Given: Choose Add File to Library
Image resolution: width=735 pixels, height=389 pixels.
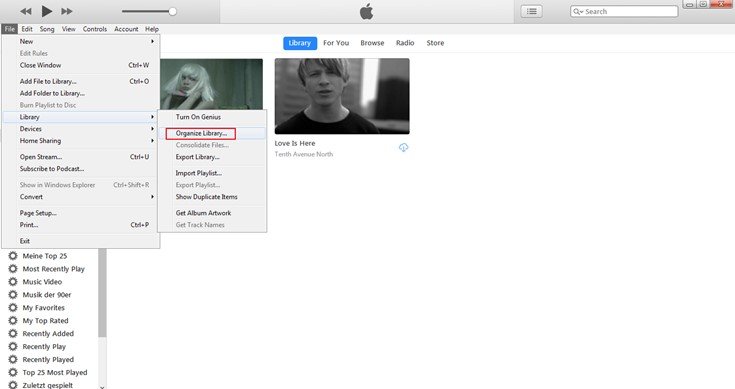Looking at the screenshot, I should click(81, 81).
